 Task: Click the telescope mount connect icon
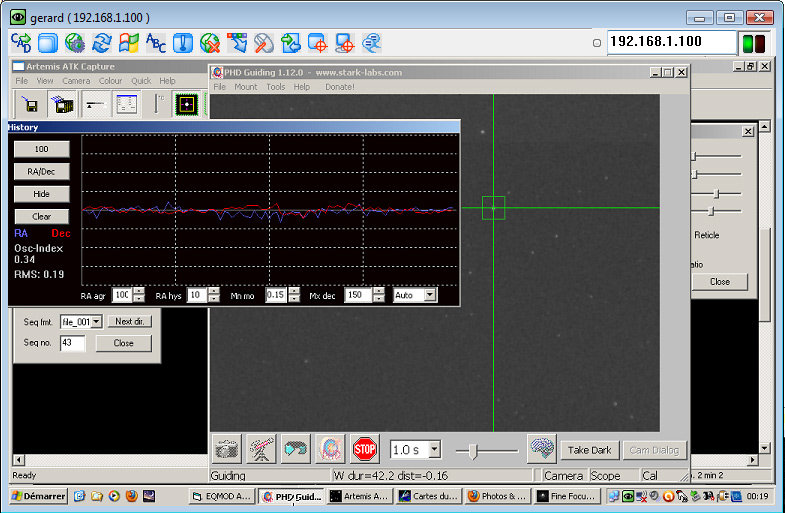coord(261,449)
